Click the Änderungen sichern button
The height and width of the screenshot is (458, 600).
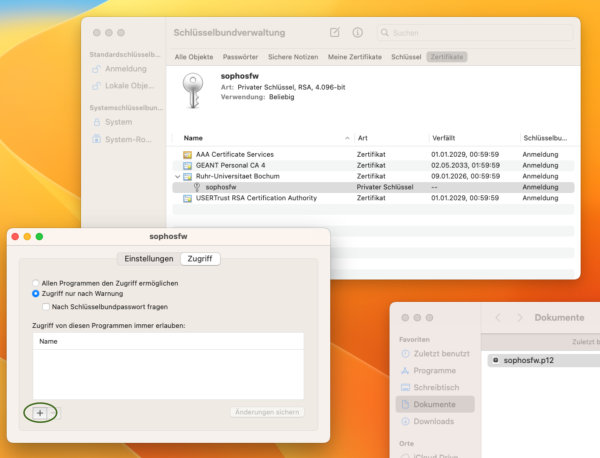[x=267, y=412]
